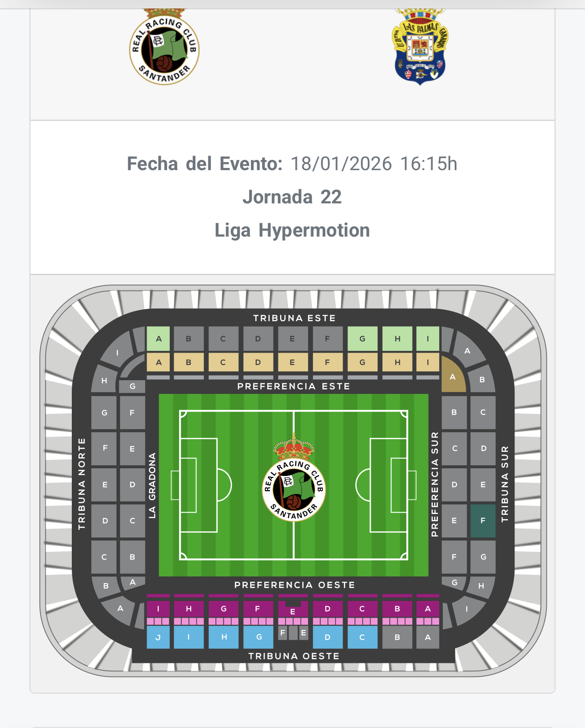This screenshot has height=728, width=585.
Task: Pick magenta section C in Preferencia Oeste
Action: (x=362, y=609)
